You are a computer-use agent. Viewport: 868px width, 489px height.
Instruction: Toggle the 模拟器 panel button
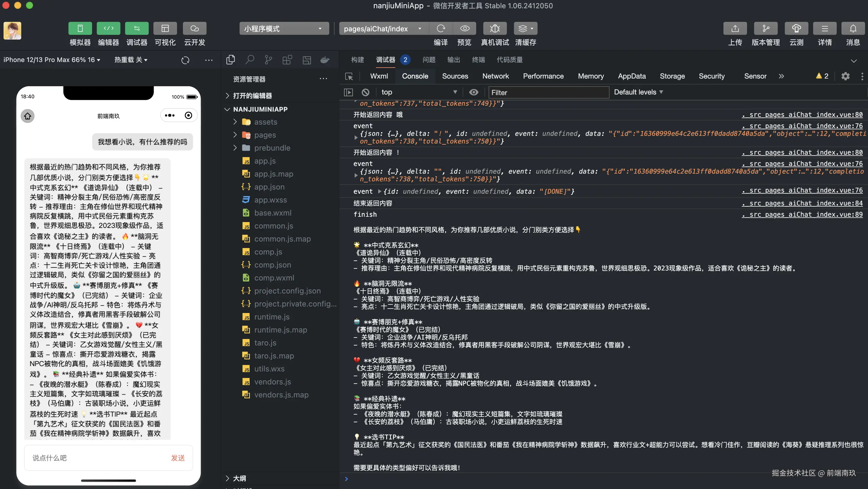pos(80,29)
